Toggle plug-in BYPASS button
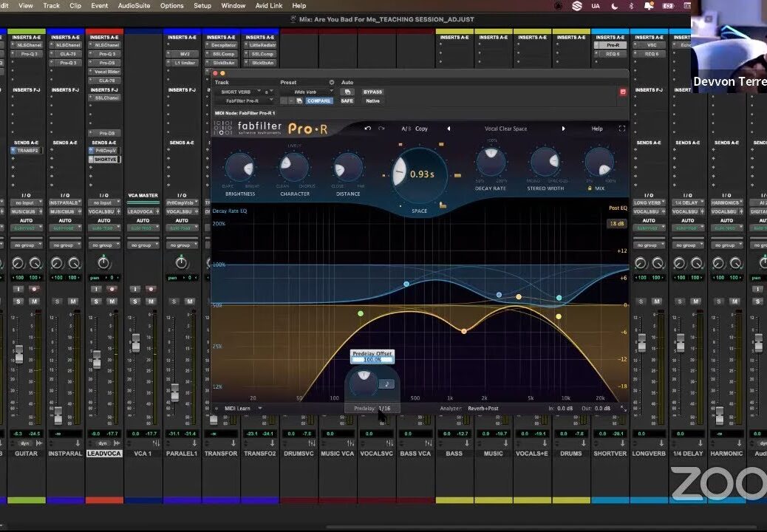The image size is (767, 532). click(x=372, y=92)
